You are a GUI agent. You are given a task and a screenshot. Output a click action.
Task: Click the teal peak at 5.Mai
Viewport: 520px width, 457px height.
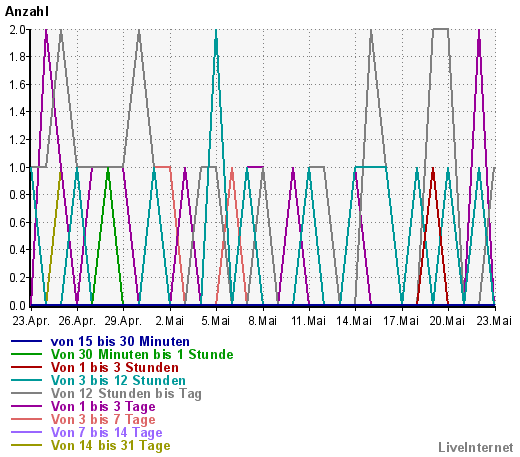click(216, 32)
